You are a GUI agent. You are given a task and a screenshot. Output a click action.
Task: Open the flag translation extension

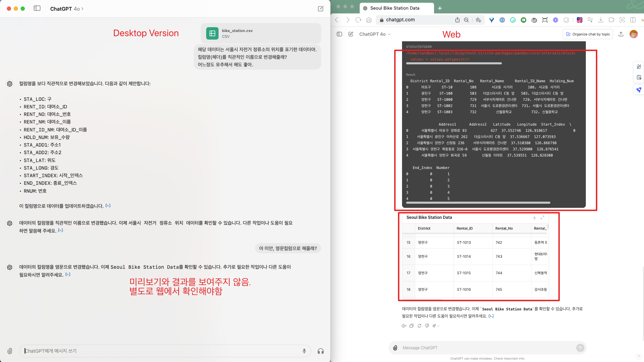tap(580, 20)
